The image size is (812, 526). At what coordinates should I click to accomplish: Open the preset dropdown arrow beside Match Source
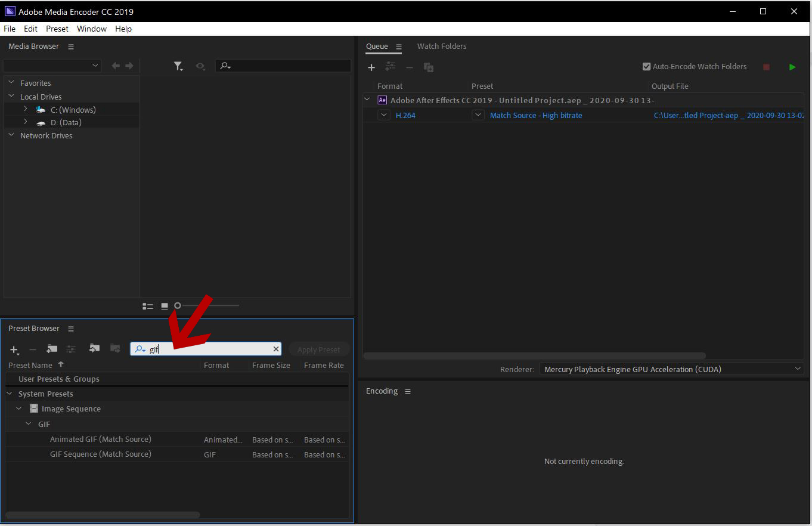[478, 115]
